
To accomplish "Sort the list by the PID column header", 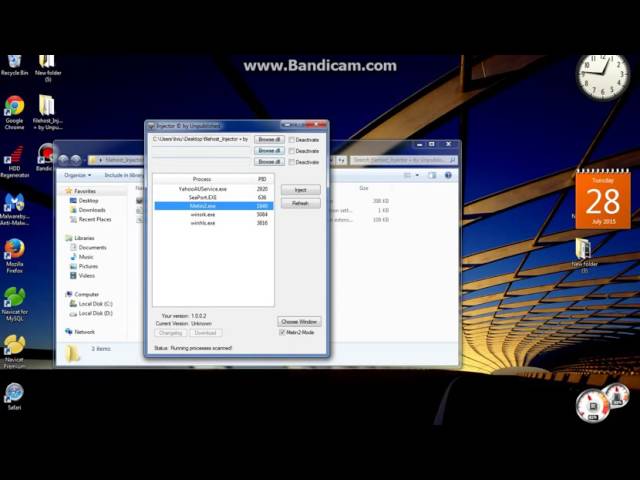I will click(x=262, y=179).
